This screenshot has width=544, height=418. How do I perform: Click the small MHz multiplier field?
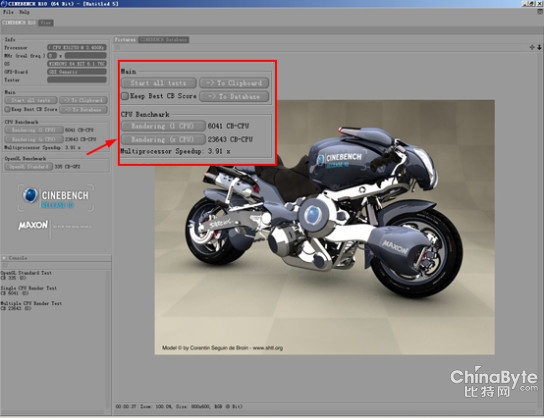(x=52, y=56)
